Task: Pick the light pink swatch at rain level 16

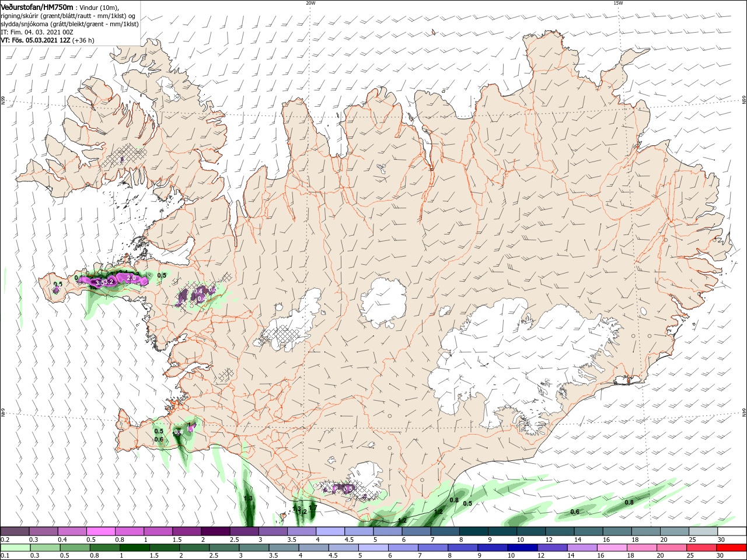Action: tap(612, 548)
